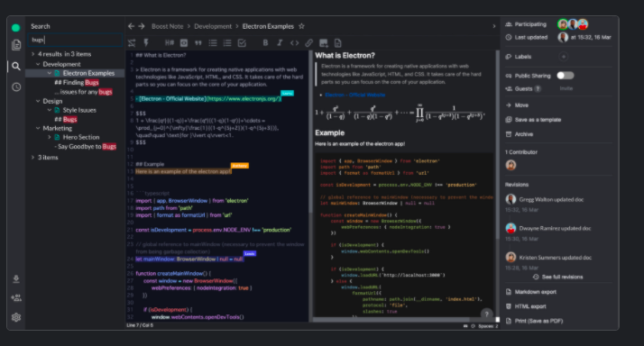Viewport: 644px width, 346px height.
Task: Click 'Line 7 / Col 5' status text
Action: click(140, 325)
